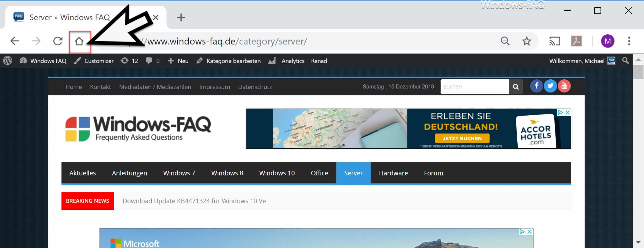
Task: Open the Facebook page icon
Action: pos(537,86)
